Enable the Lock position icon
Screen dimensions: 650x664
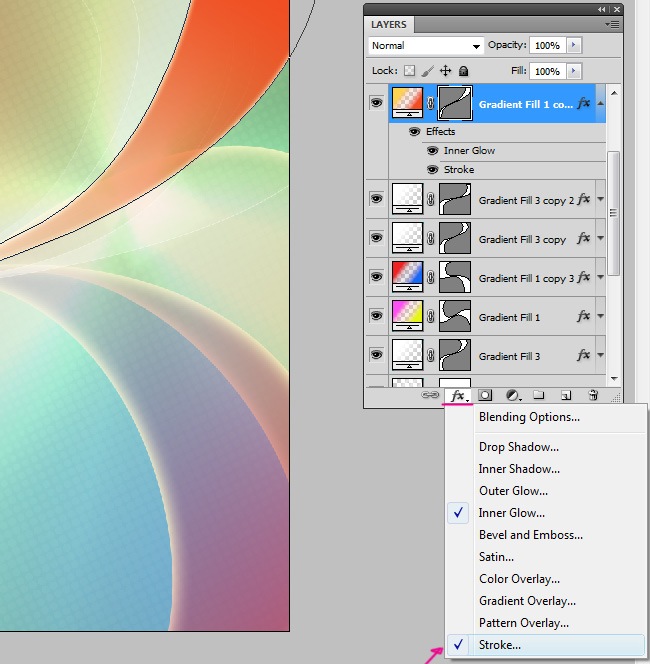click(x=446, y=72)
